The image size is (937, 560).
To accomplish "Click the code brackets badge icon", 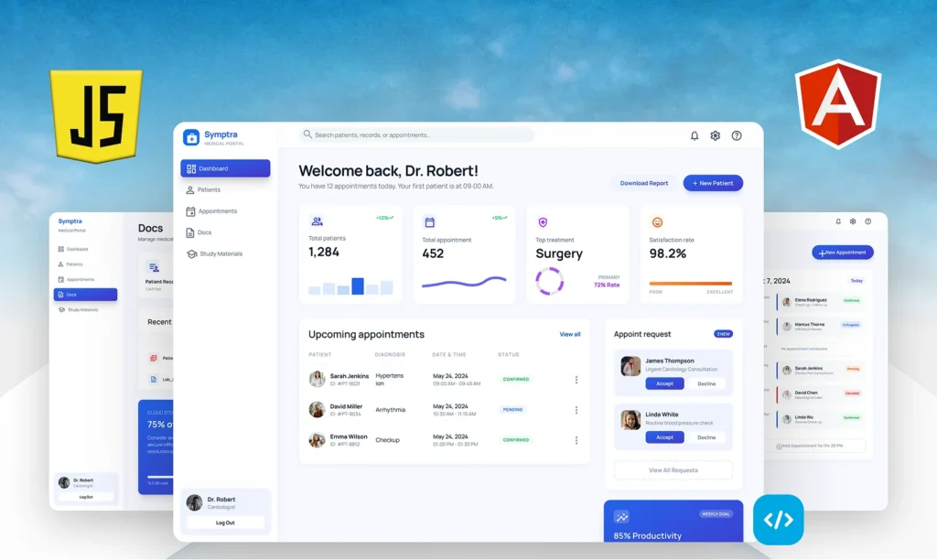I will tap(778, 520).
